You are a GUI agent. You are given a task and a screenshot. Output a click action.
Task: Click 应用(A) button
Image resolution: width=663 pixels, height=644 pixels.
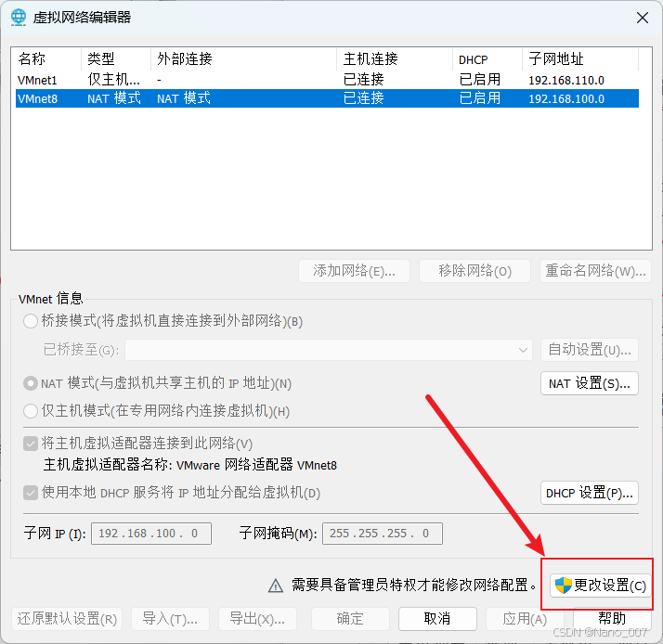click(x=525, y=619)
